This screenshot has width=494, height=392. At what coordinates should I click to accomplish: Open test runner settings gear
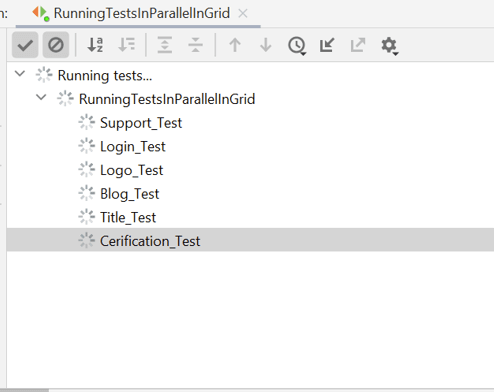(x=389, y=45)
